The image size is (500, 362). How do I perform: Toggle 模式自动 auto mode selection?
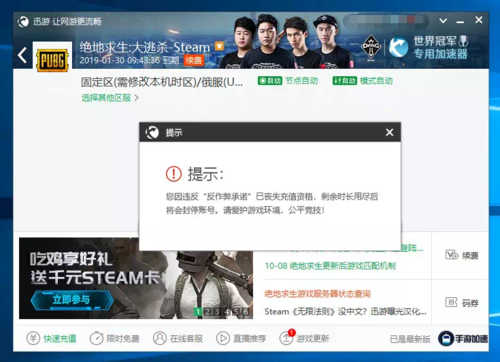[363, 81]
